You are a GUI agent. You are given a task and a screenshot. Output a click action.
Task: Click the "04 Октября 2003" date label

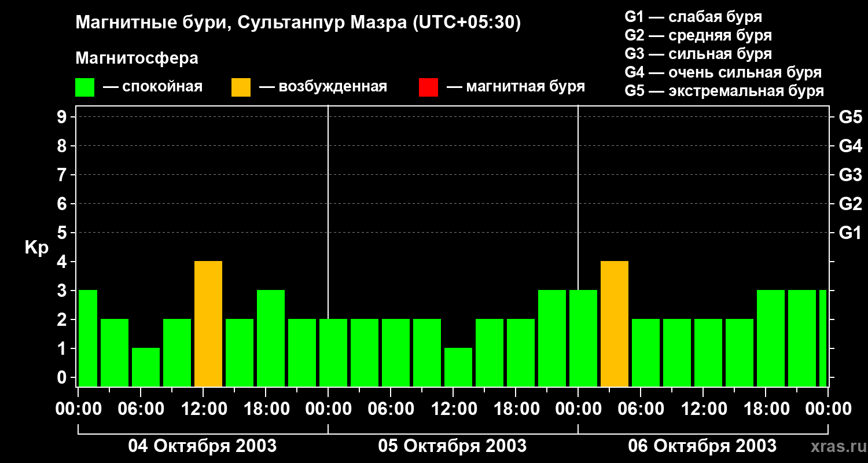tap(203, 446)
